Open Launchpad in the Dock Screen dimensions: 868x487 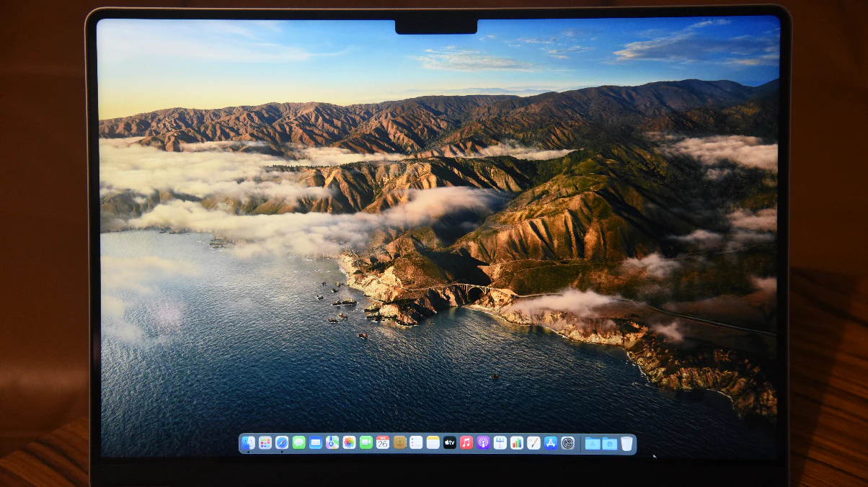point(265,443)
